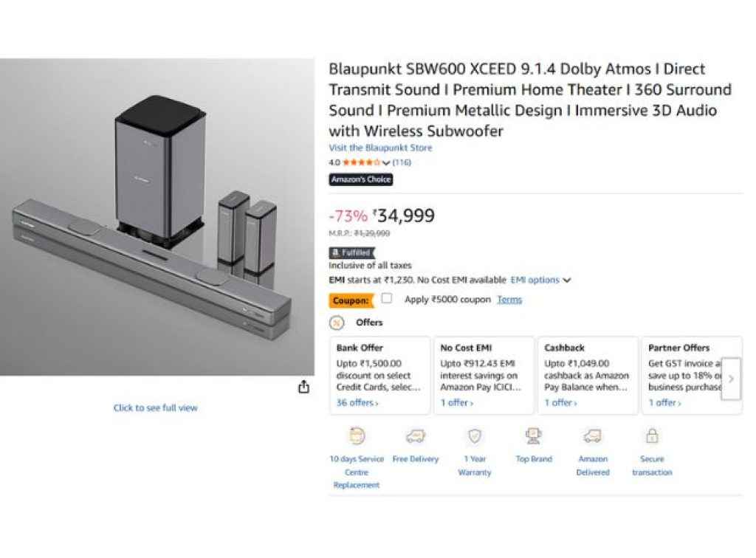Click the Secure transaction lock icon

click(x=652, y=436)
